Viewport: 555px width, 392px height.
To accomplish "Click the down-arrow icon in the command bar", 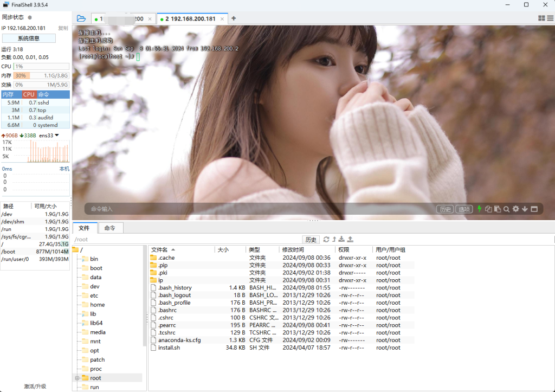I will tap(525, 209).
